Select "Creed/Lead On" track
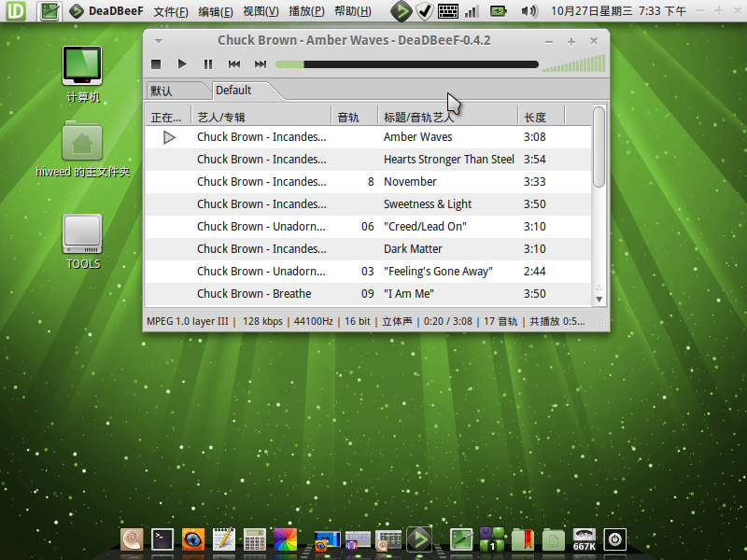This screenshot has width=747, height=560. 368,227
